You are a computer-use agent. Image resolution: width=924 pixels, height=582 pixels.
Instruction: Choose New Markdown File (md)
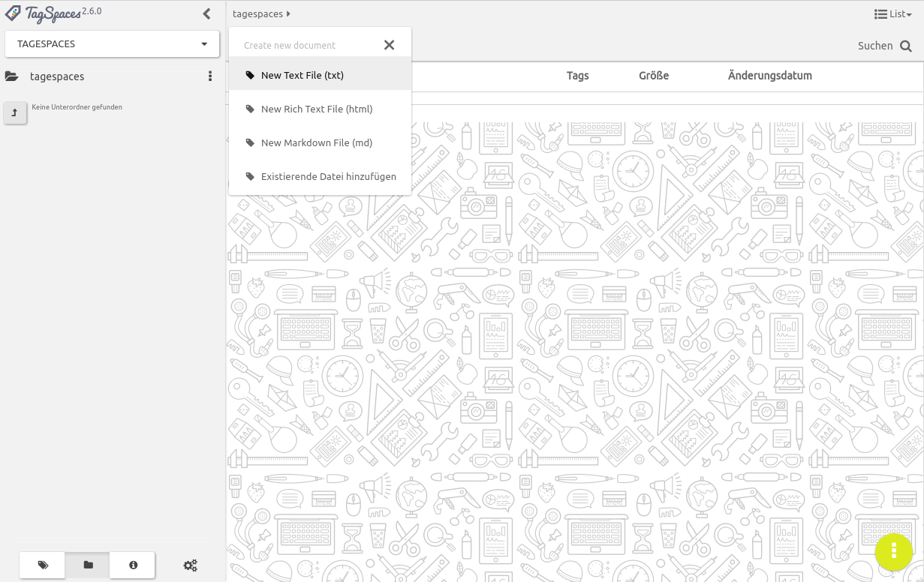coord(321,142)
